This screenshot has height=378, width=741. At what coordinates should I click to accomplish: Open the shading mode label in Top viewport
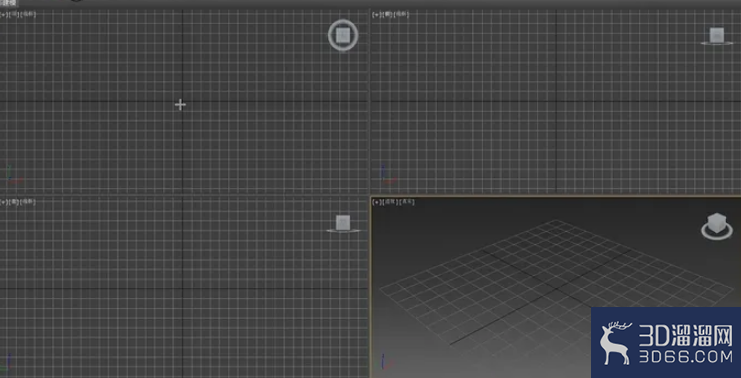[28, 15]
